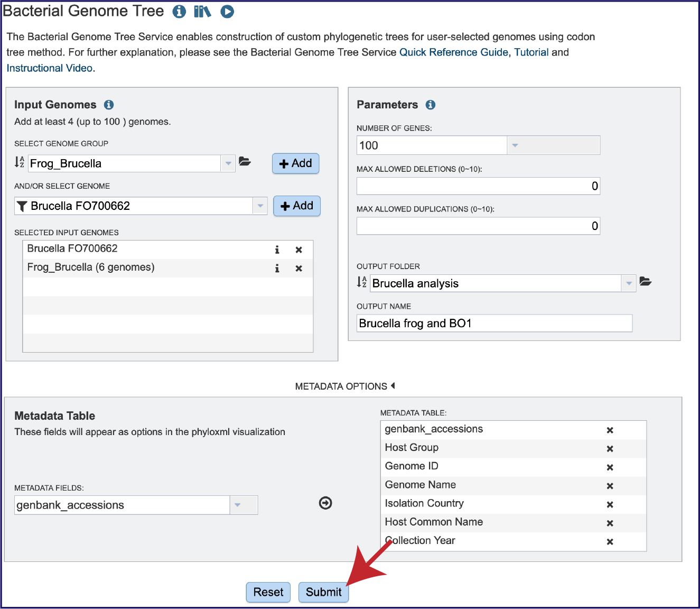Expand the metadata fields dropdown
Viewport: 700px width, 609px height.
click(238, 505)
